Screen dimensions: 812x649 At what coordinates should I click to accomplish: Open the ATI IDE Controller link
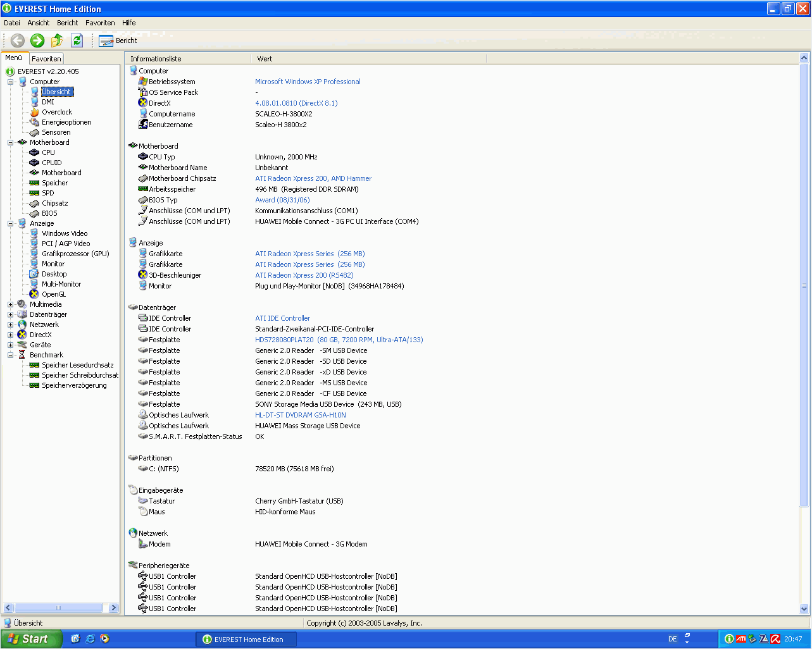point(283,318)
